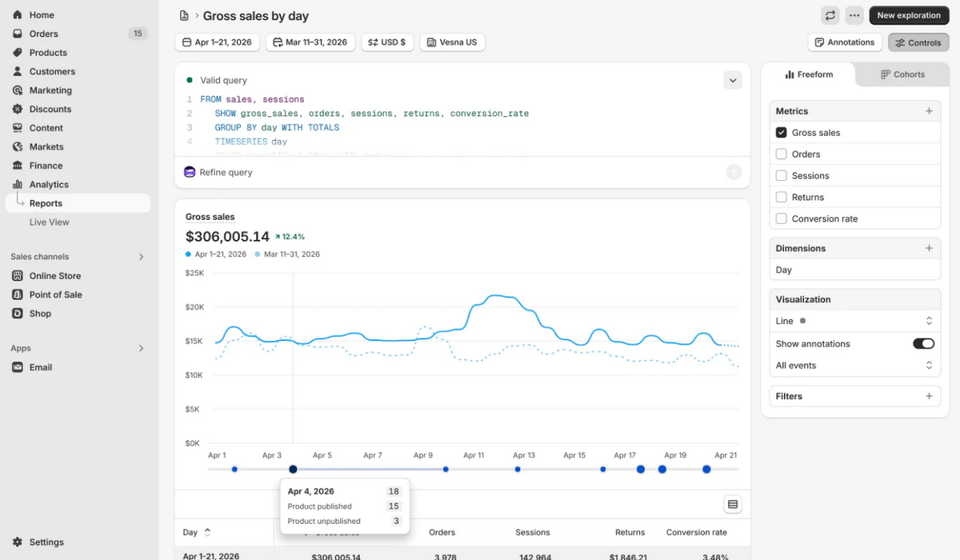The image size is (960, 560).
Task: Click the Conversion rate column header
Action: (696, 532)
